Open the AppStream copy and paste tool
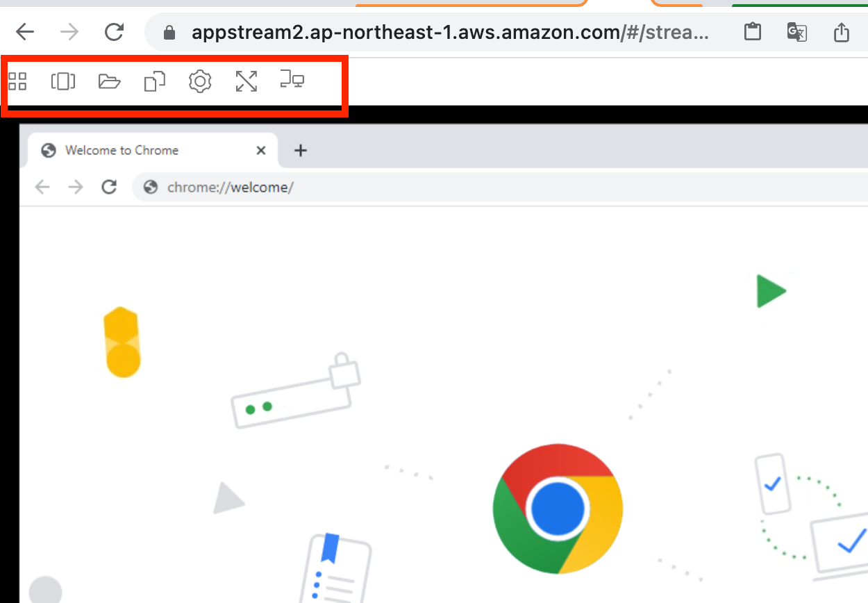Viewport: 868px width, 603px height. tap(154, 81)
